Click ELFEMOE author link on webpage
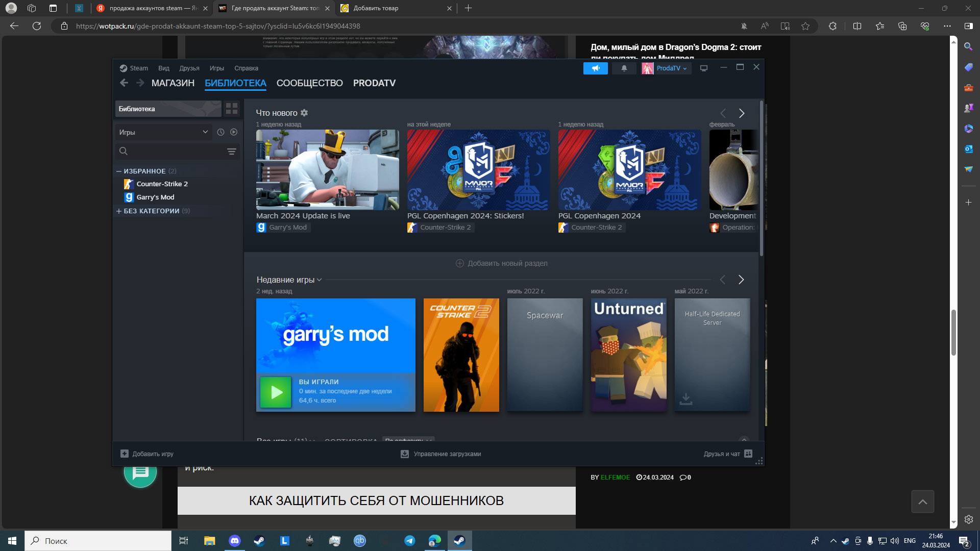Image resolution: width=980 pixels, height=551 pixels. [x=615, y=478]
